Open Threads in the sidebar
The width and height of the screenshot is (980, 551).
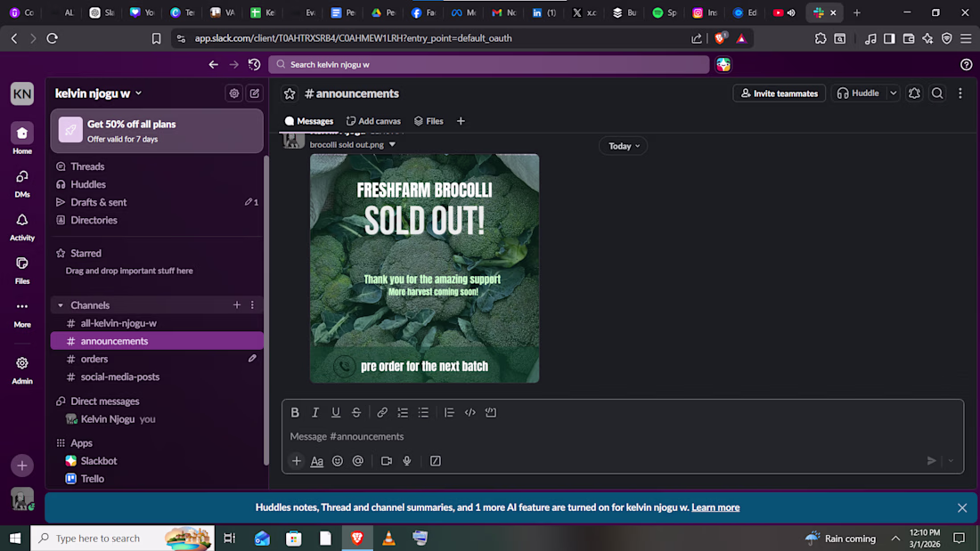(x=157, y=166)
